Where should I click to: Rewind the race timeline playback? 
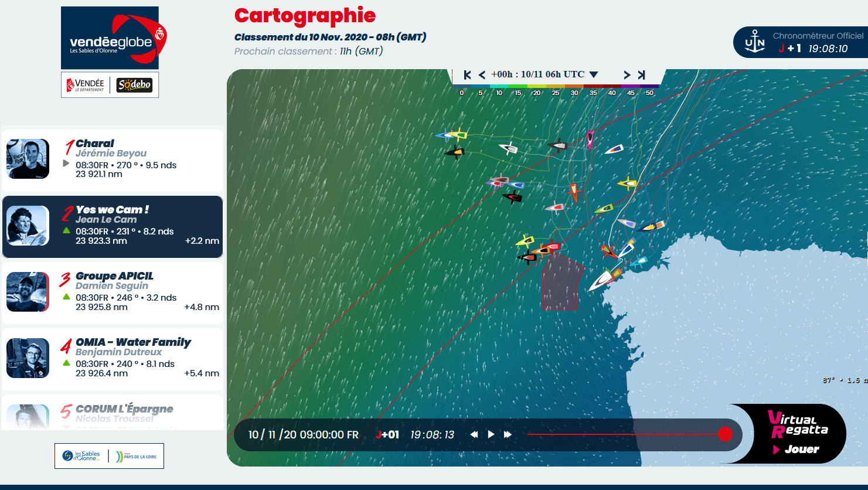tap(474, 434)
